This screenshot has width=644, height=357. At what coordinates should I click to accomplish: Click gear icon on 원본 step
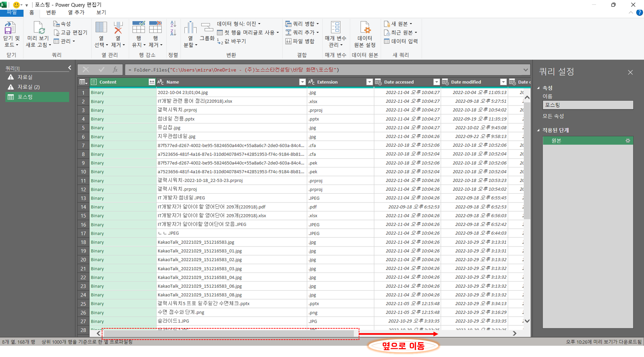[628, 141]
